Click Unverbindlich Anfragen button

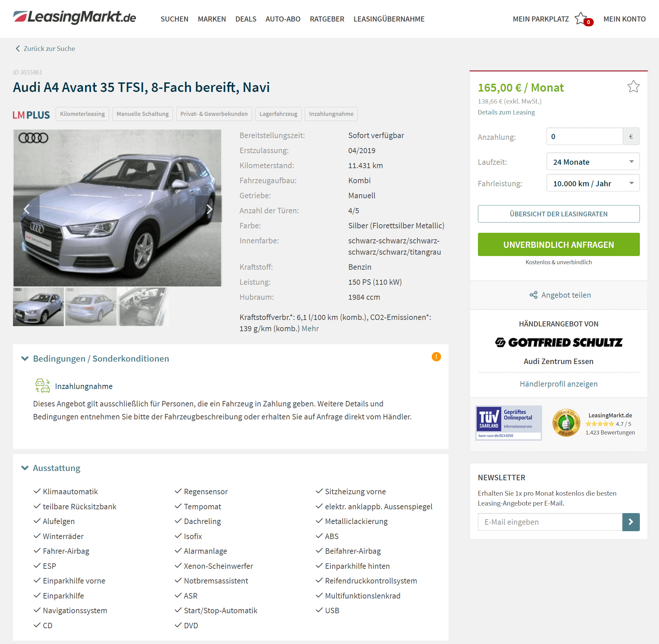pyautogui.click(x=559, y=244)
